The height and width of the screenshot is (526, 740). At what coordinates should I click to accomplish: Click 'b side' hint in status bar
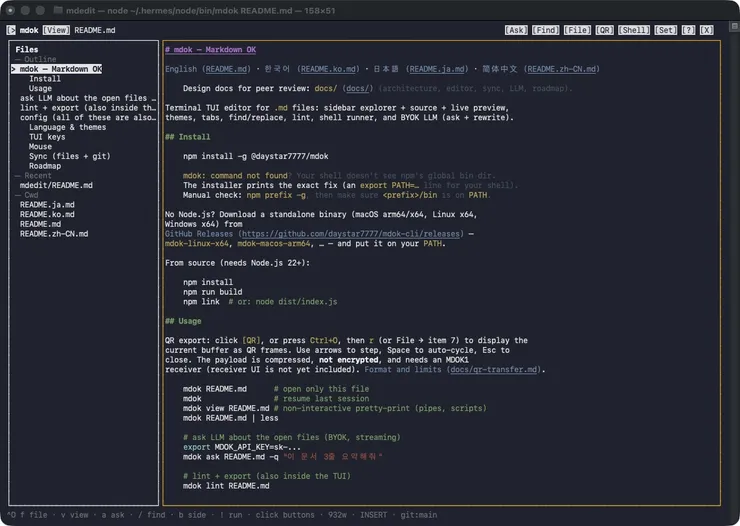point(193,515)
